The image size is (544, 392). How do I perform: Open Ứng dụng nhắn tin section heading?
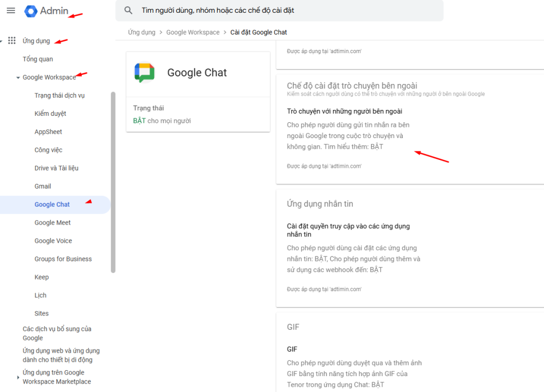(320, 204)
